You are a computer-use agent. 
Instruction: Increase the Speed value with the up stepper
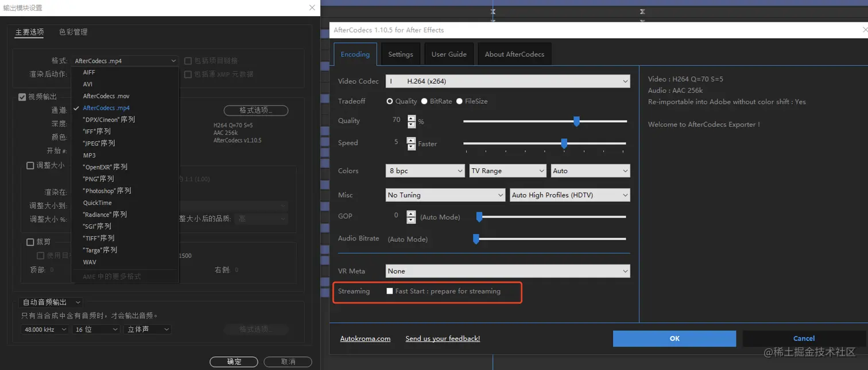411,140
